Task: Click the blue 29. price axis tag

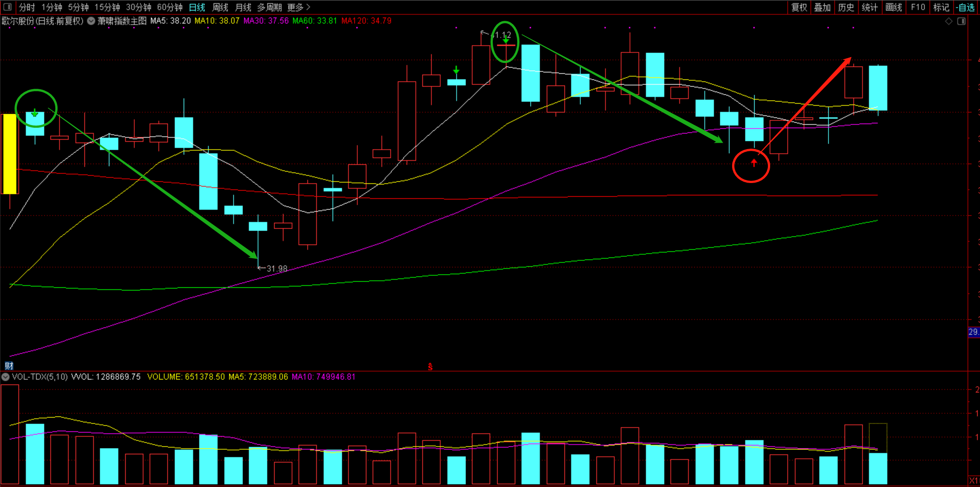Action: (974, 332)
